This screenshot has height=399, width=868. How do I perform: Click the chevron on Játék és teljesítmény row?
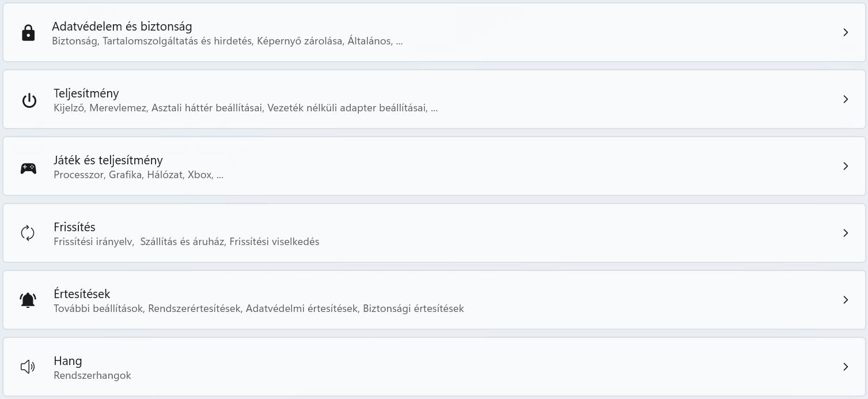click(x=846, y=166)
